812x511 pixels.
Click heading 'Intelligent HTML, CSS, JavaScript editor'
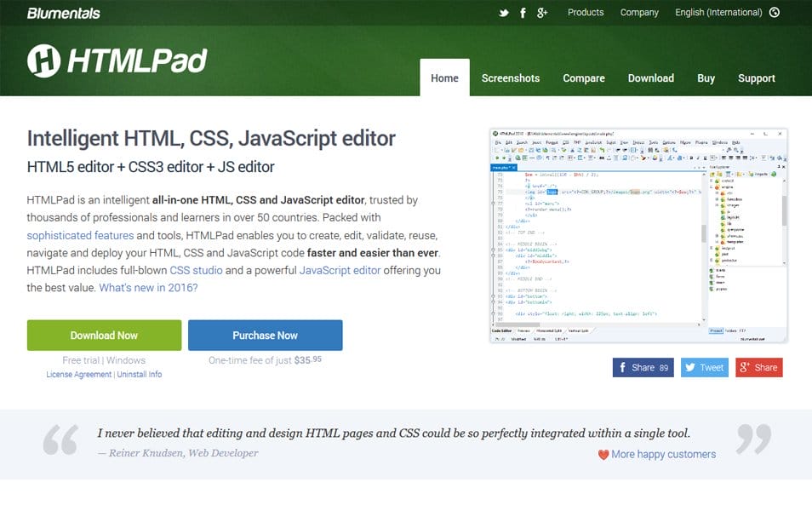click(x=211, y=138)
